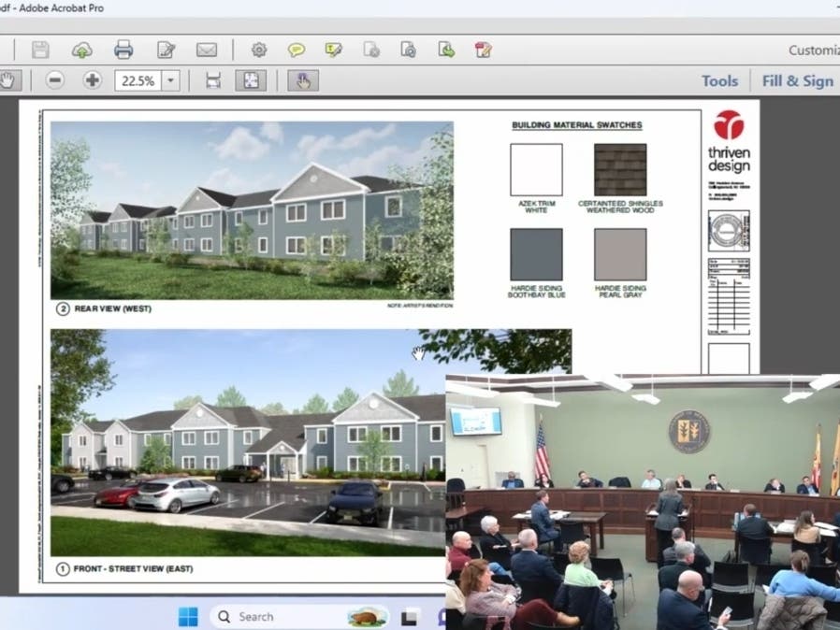840x630 pixels.
Task: Zoom out with the minus button
Action: 55,80
